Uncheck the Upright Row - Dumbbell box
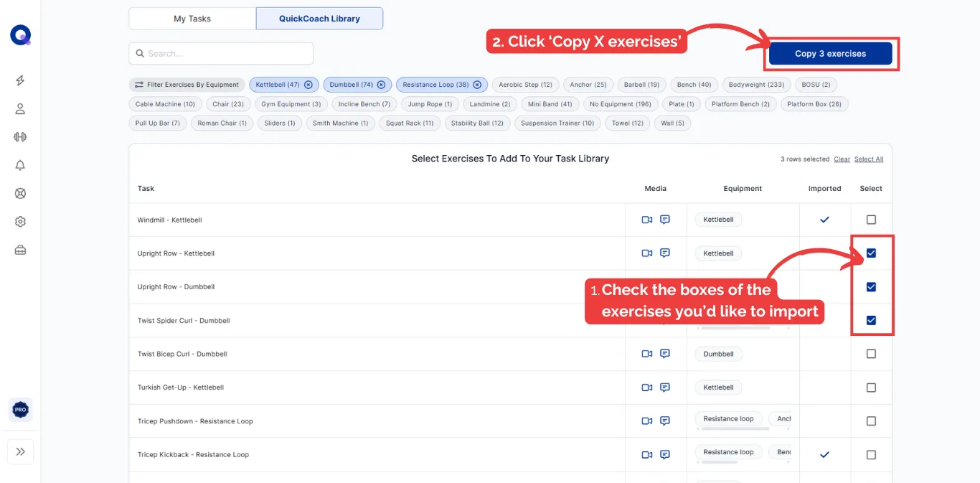This screenshot has height=483, width=980. pos(871,287)
